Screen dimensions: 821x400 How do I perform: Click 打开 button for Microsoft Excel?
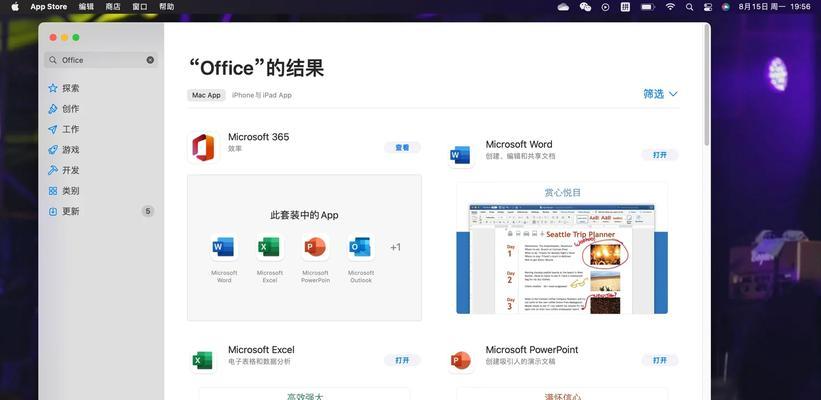pos(402,360)
